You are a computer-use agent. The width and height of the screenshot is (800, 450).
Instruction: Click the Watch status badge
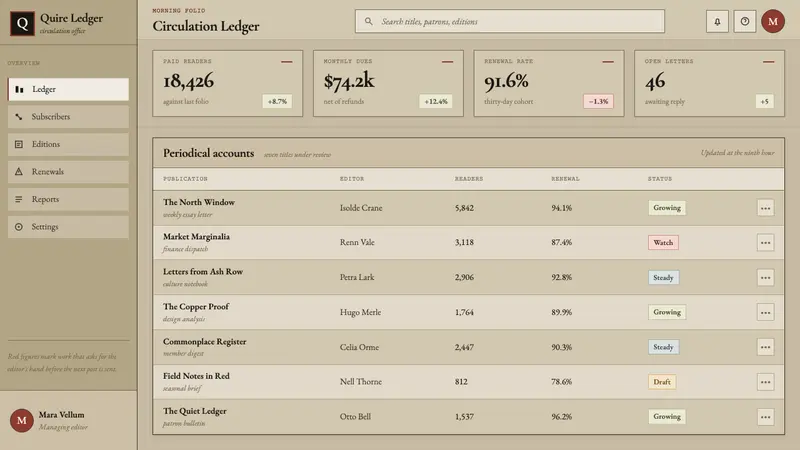(663, 243)
